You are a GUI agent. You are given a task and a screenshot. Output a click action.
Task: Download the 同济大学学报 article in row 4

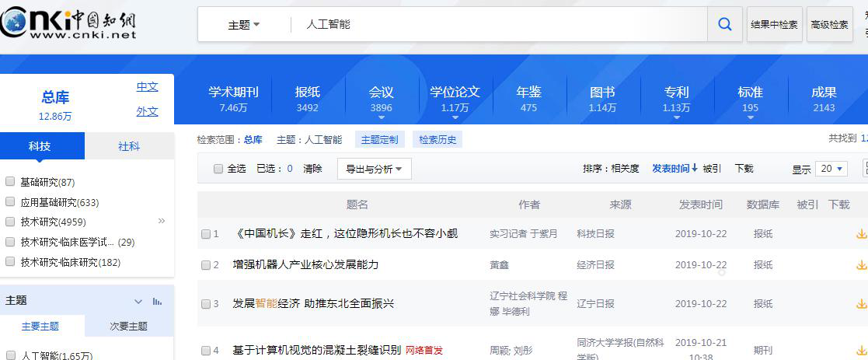click(861, 351)
